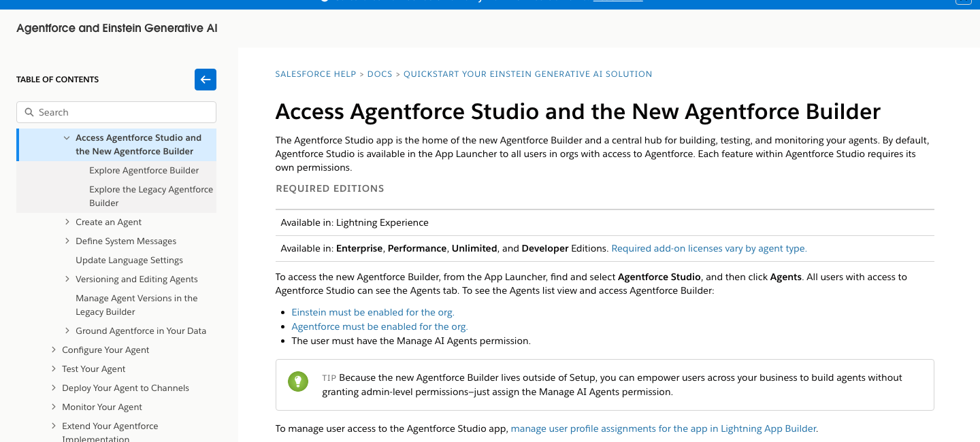Click the Docs breadcrumb link
Image resolution: width=980 pixels, height=442 pixels.
380,74
